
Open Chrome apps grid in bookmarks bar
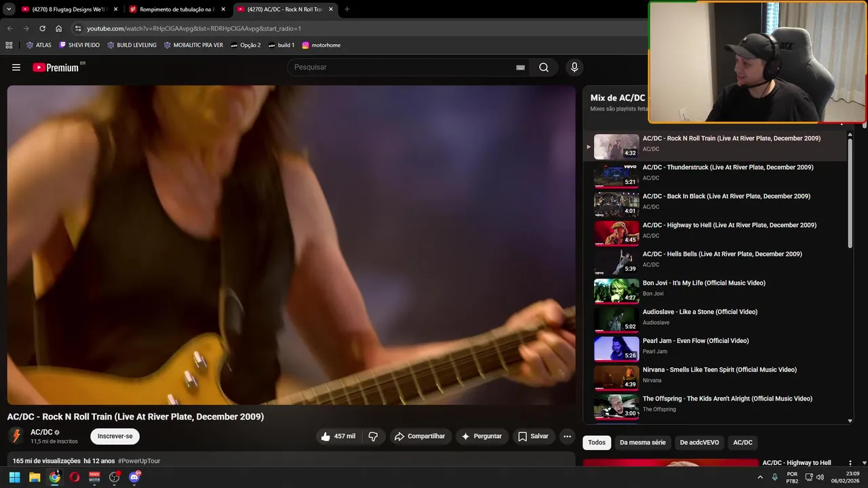coord(9,45)
